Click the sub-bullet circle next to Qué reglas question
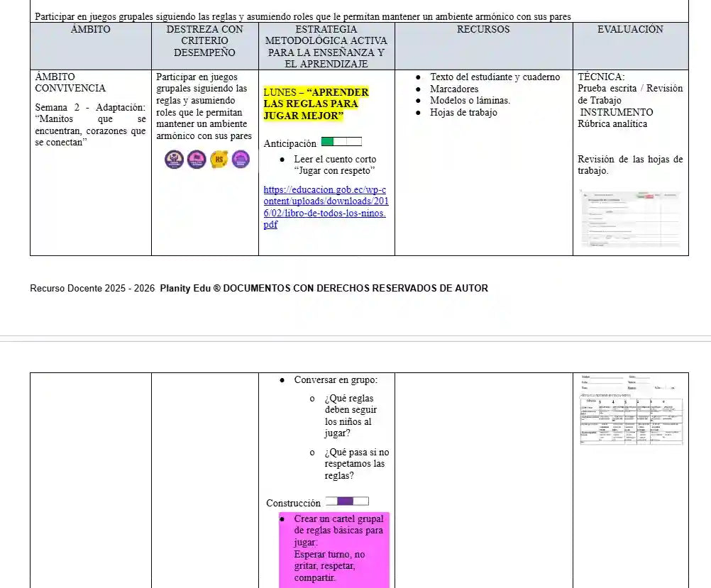 312,399
